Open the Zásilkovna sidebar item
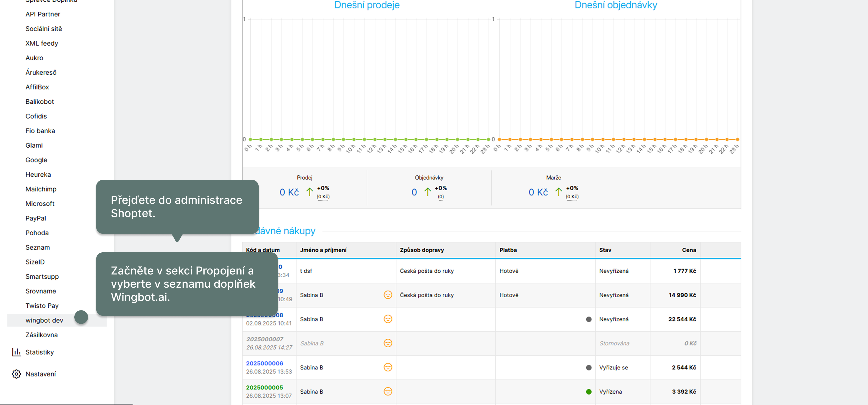Image resolution: width=868 pixels, height=405 pixels. [42, 335]
